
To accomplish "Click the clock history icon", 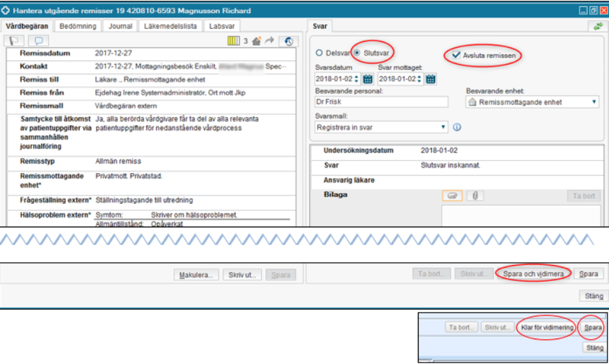I will [x=290, y=41].
